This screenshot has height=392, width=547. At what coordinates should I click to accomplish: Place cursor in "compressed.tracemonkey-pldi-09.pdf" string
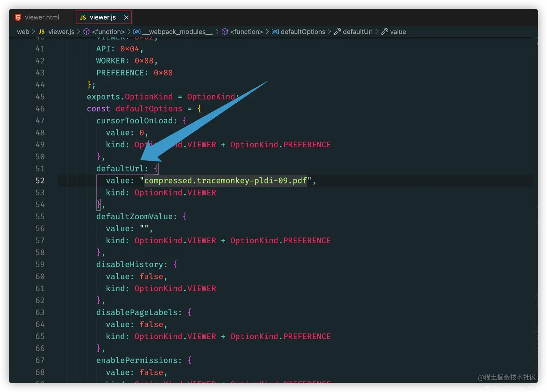(x=225, y=181)
